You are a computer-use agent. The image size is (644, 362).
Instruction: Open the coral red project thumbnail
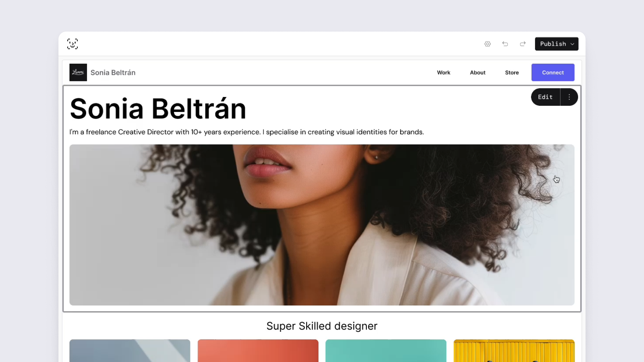(258, 351)
